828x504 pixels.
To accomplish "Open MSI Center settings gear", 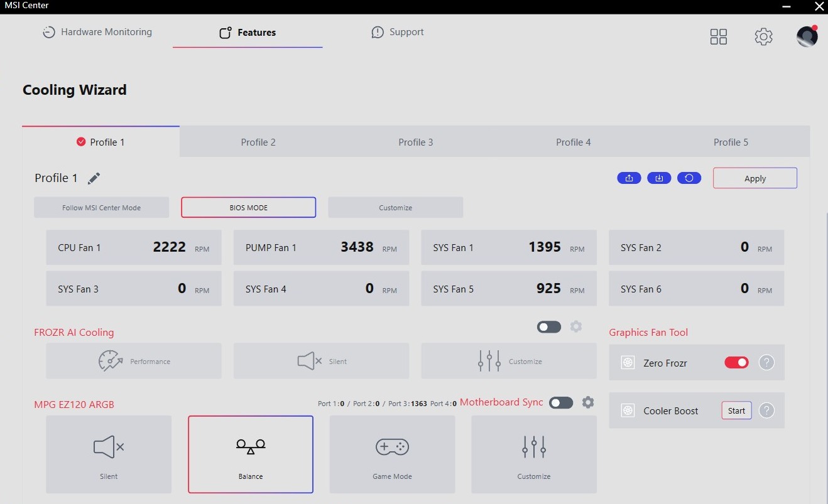I will (x=763, y=36).
